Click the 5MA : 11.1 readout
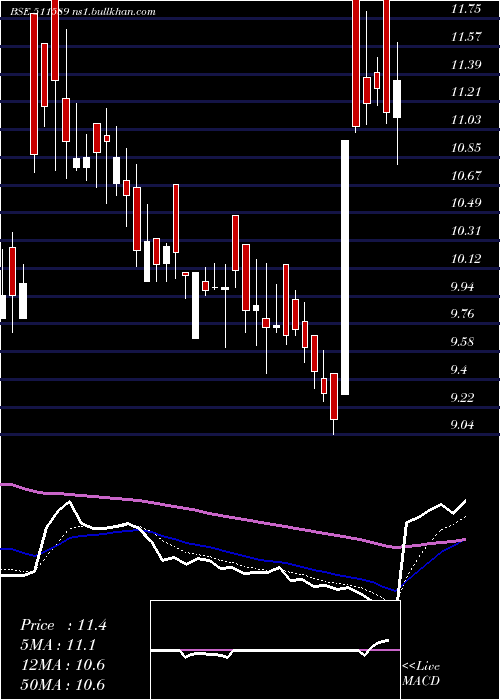Image resolution: width=500 pixels, height=700 pixels. click(x=60, y=645)
